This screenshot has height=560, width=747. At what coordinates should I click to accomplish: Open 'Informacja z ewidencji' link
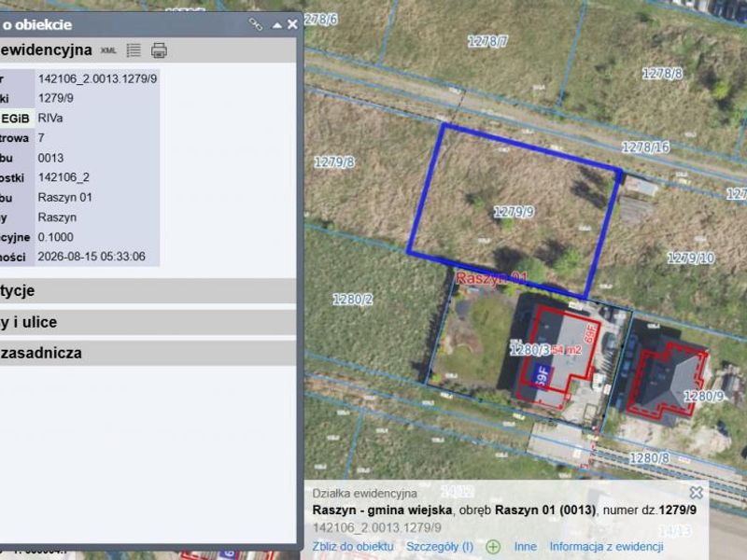pos(606,547)
